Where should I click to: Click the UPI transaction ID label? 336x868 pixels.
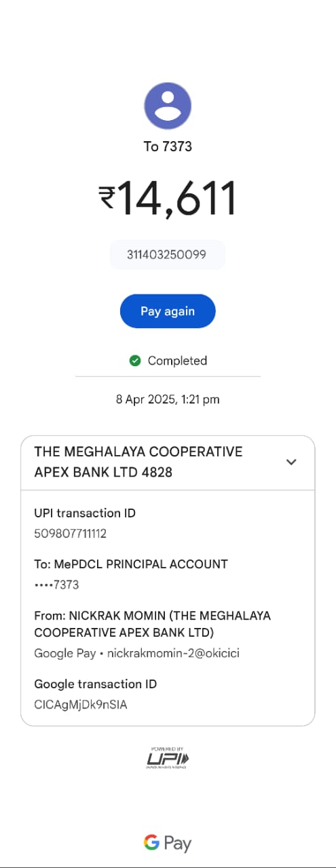click(x=85, y=513)
